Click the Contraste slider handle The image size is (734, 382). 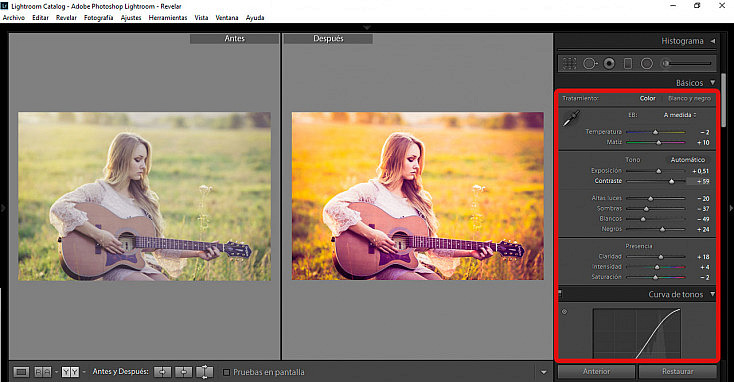pyautogui.click(x=671, y=181)
